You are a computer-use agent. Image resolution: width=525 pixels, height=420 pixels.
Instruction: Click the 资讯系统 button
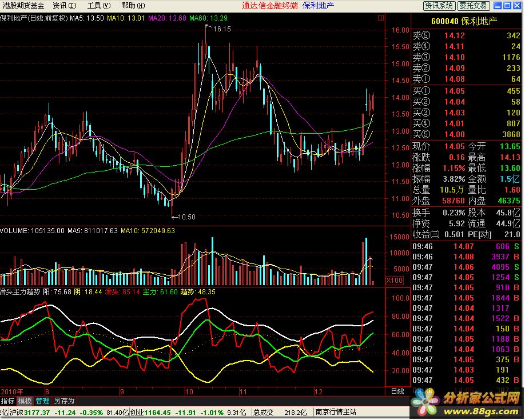439,6
